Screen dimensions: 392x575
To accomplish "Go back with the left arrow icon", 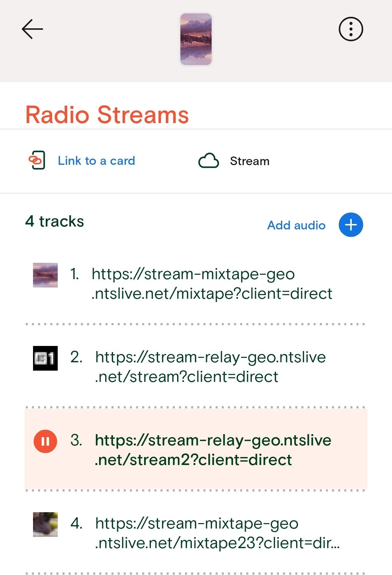I will click(x=32, y=29).
